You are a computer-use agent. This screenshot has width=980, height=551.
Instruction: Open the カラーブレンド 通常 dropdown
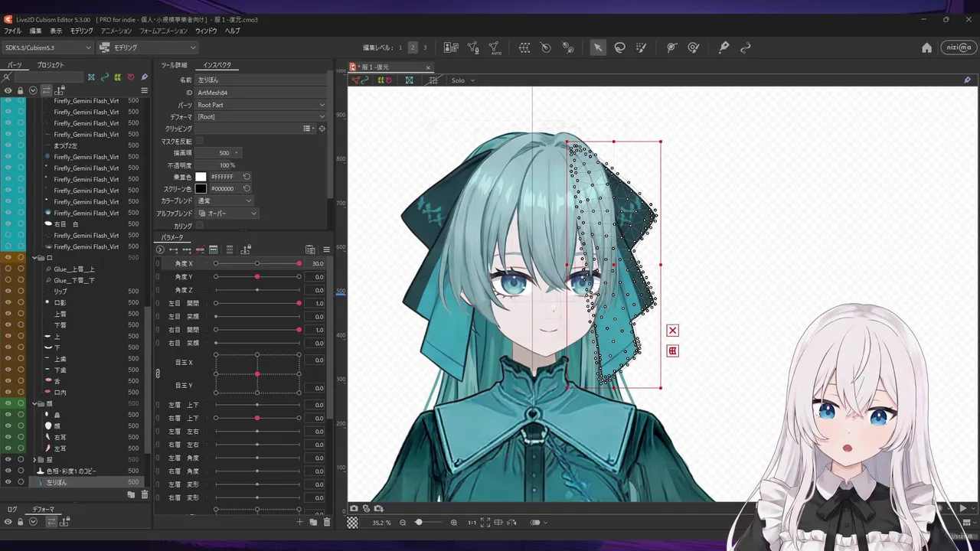(x=224, y=201)
